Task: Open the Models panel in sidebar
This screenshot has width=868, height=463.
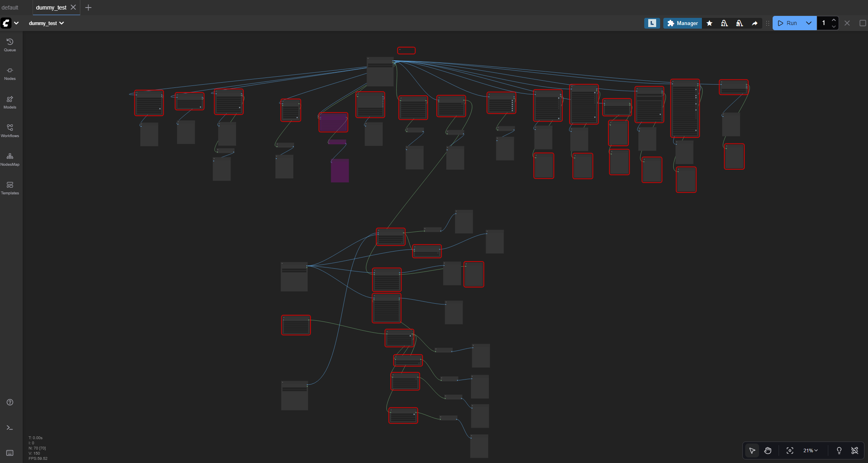Action: pyautogui.click(x=10, y=101)
